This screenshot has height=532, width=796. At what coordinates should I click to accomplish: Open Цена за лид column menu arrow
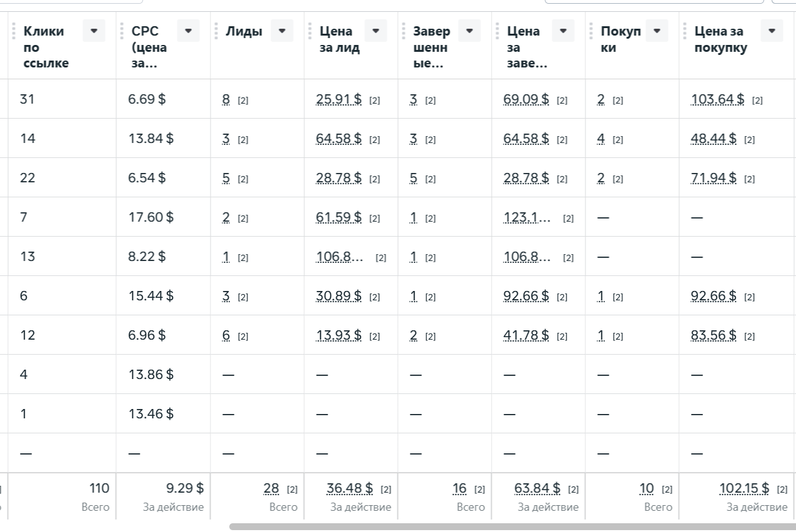(x=376, y=31)
